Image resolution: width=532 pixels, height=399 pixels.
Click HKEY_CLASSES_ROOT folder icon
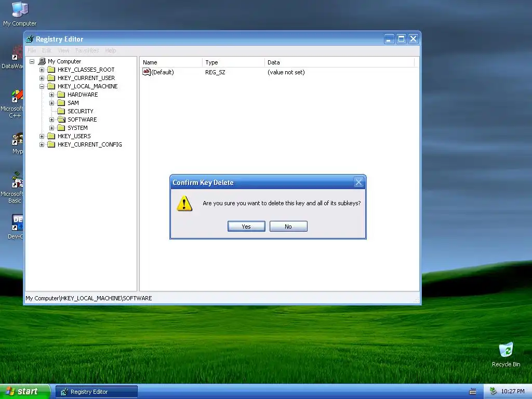coord(51,70)
